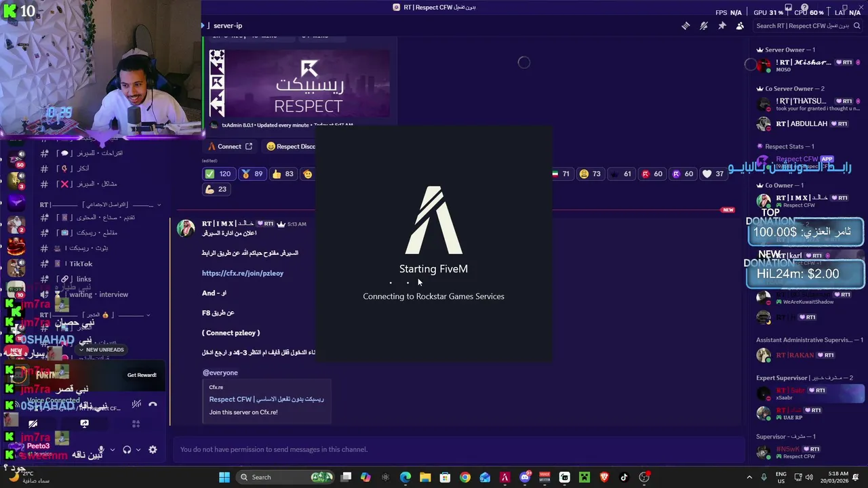Jump to NEW UNREADS pill
Image resolution: width=868 pixels, height=488 pixels.
101,350
